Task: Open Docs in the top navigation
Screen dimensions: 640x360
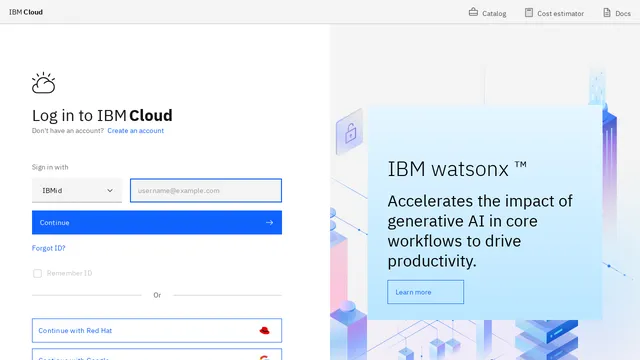Action: pos(617,13)
